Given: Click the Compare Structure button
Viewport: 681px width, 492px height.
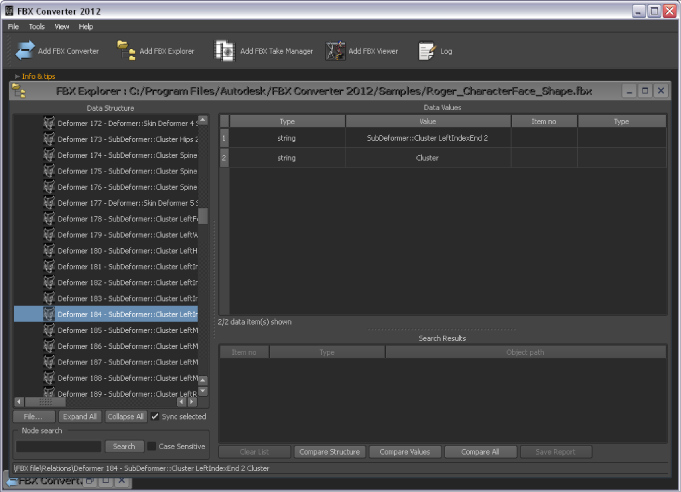Looking at the screenshot, I should tap(330, 452).
